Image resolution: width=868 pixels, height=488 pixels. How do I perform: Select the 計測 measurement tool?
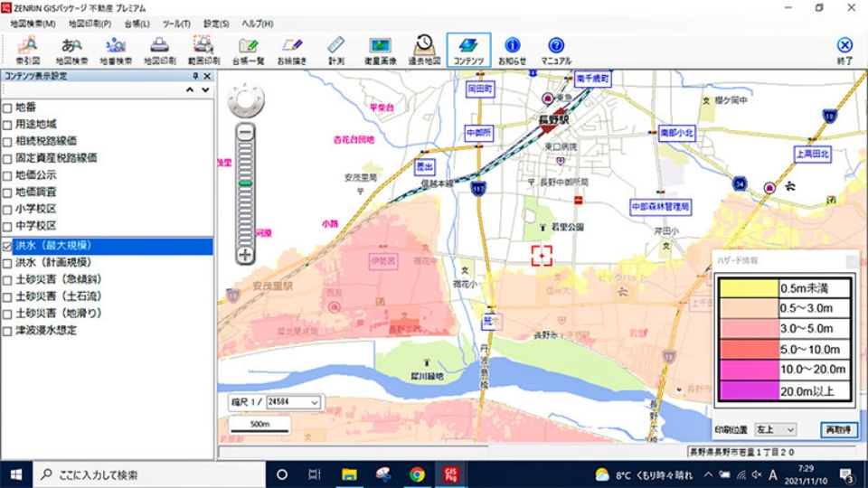pos(336,51)
